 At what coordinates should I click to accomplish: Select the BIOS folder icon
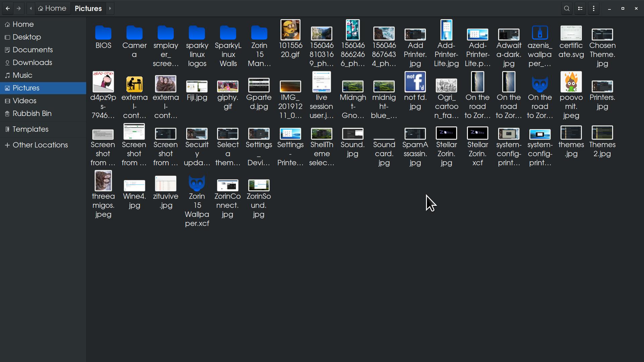click(103, 33)
